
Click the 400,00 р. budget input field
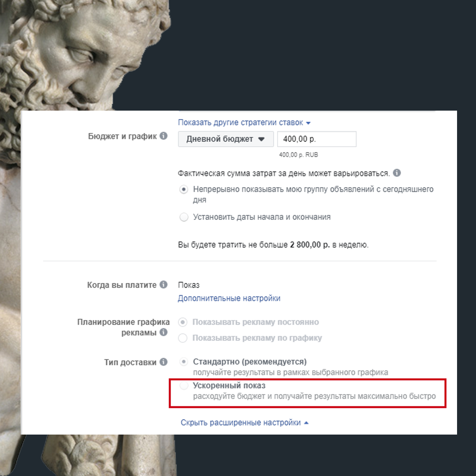click(316, 139)
